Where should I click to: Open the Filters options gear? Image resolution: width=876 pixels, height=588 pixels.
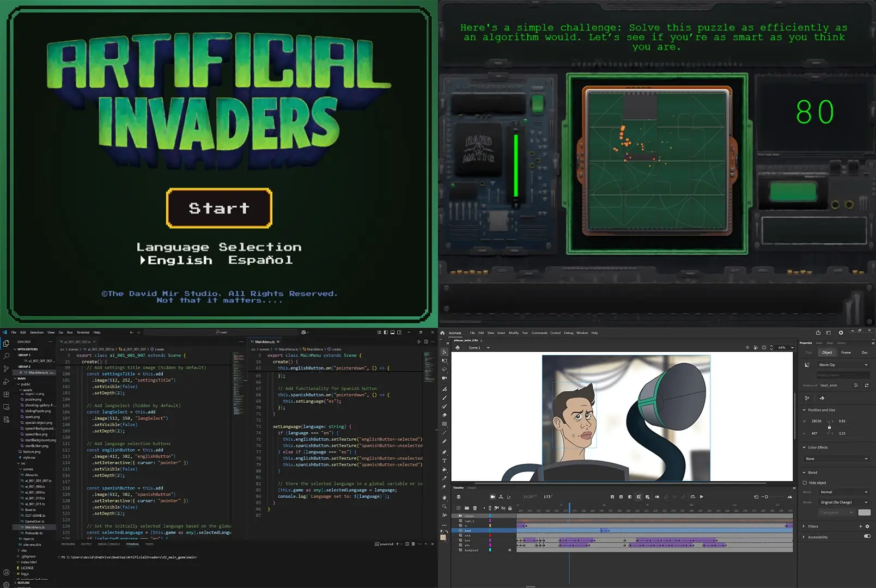[x=867, y=526]
